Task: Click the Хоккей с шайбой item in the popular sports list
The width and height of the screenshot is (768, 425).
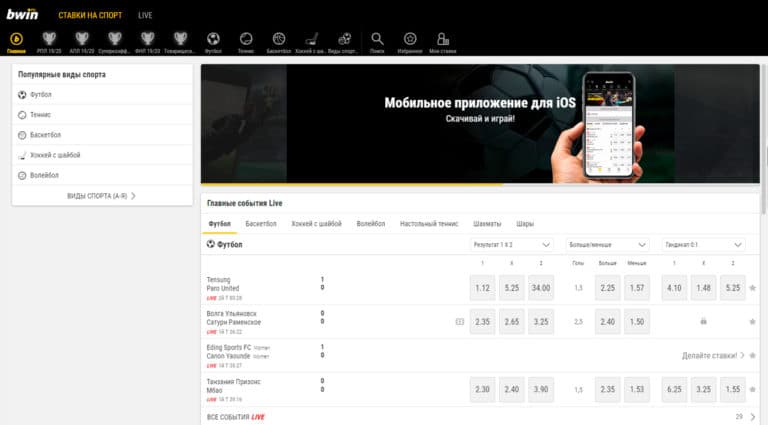Action: point(102,155)
